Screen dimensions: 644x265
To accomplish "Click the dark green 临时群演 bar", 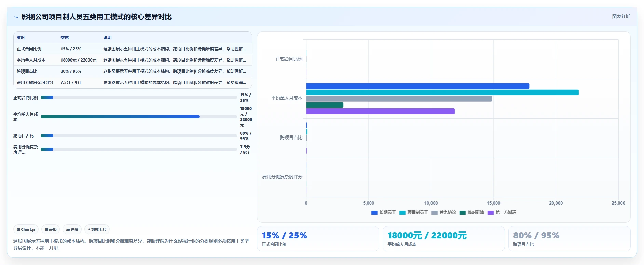I will pos(325,105).
